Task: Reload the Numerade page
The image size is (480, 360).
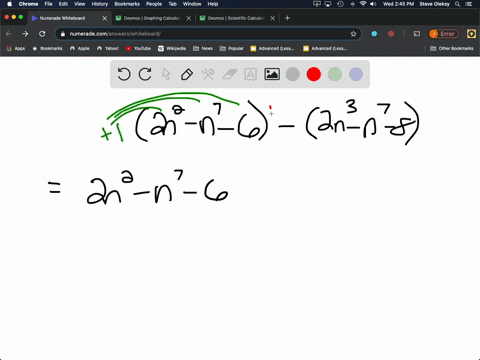Action: [x=42, y=34]
